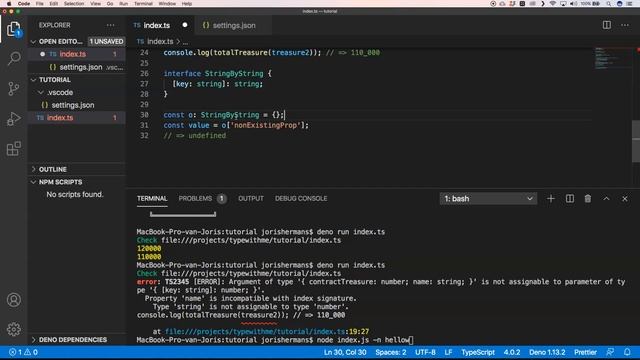Open the Extensions view
This screenshot has height=360, width=640.
13,149
